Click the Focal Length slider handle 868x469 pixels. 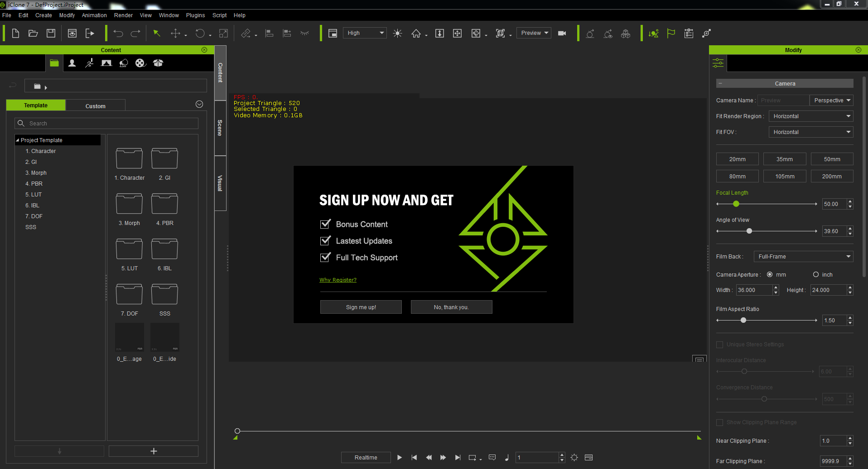[x=736, y=204]
